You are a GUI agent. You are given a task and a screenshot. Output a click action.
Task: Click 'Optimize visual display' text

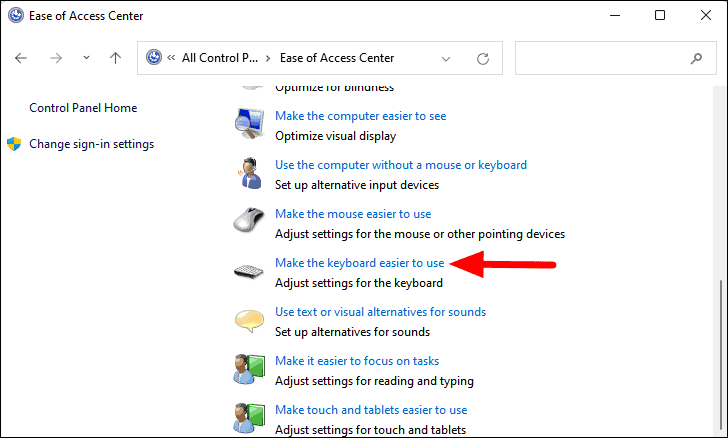(335, 136)
